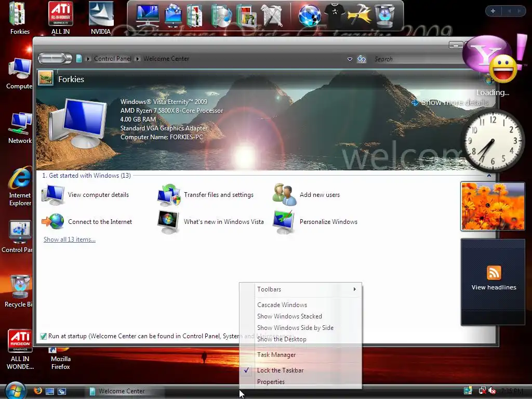Screen dimensions: 532x399
Task: Click the Control Panel breadcrumb
Action: click(112, 59)
